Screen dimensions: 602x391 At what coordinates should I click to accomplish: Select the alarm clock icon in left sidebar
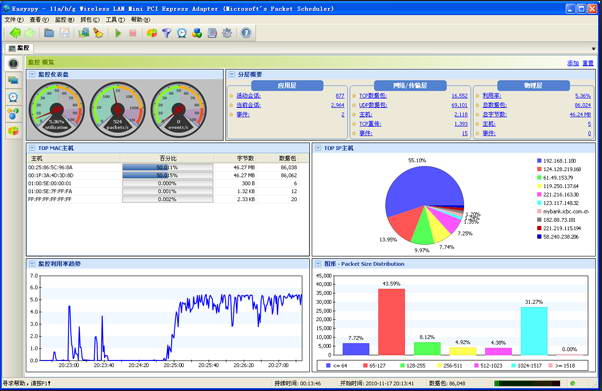[13, 97]
